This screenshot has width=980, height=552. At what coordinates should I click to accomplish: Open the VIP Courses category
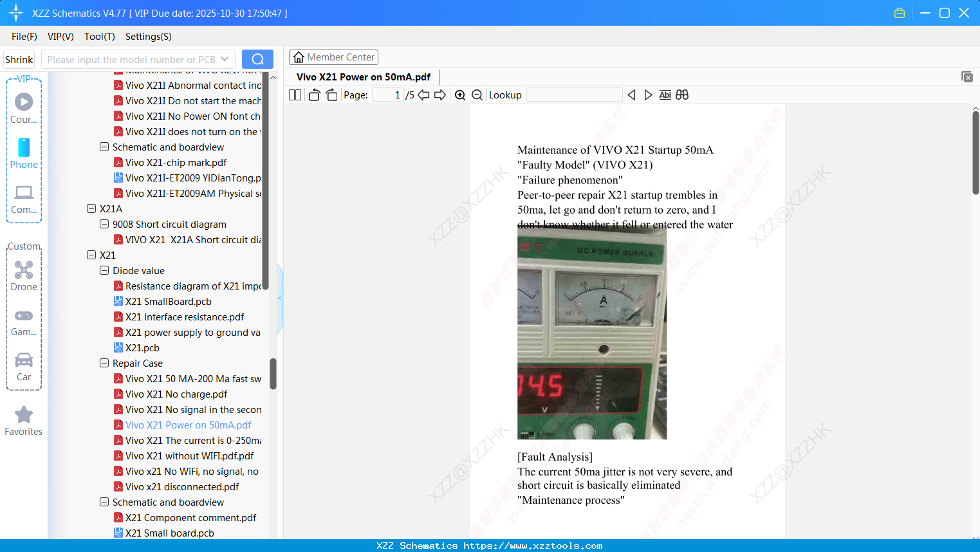pos(24,108)
